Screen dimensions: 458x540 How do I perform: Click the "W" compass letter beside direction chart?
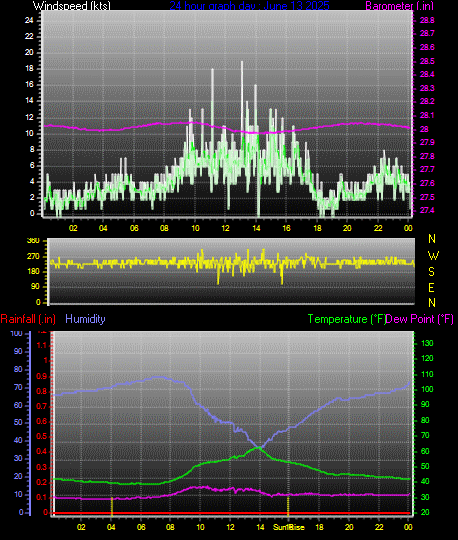point(433,256)
